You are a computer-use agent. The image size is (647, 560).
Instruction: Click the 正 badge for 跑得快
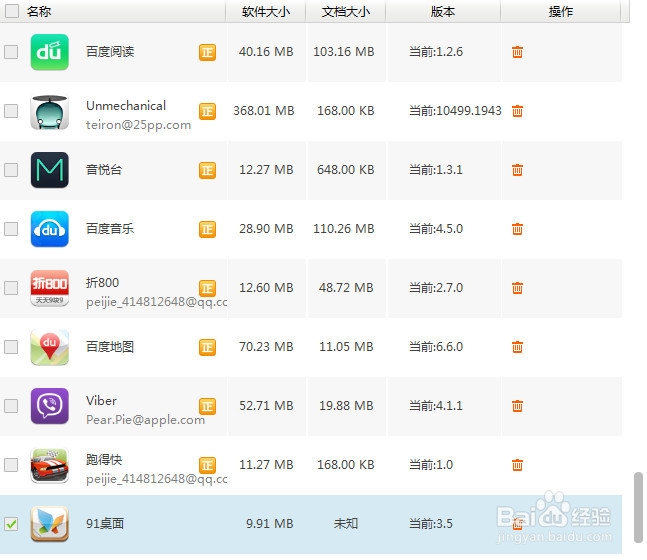(207, 465)
